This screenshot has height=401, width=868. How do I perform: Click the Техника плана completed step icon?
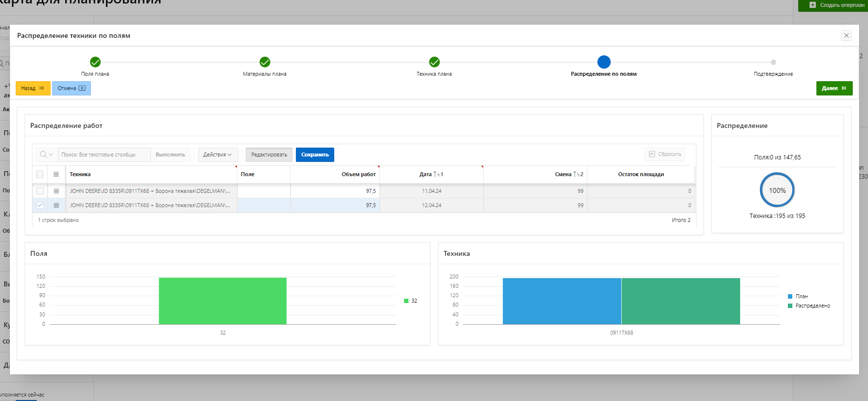pyautogui.click(x=434, y=62)
